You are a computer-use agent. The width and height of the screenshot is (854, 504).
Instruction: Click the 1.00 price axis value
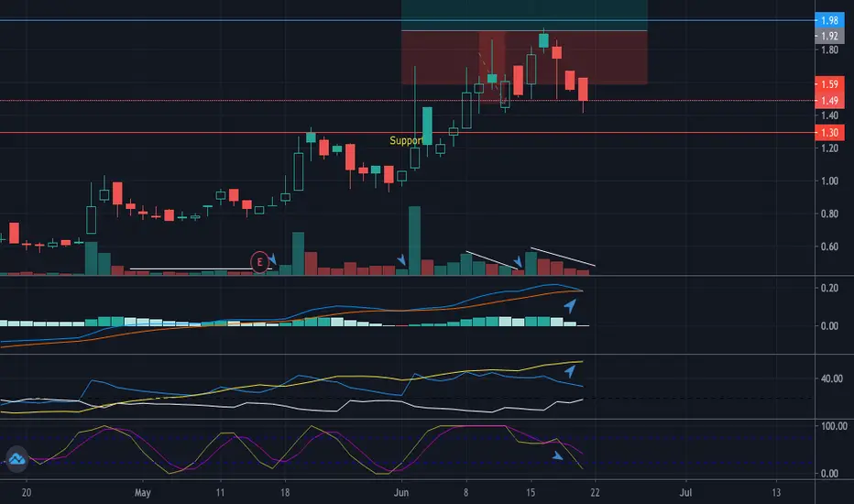[x=829, y=181]
